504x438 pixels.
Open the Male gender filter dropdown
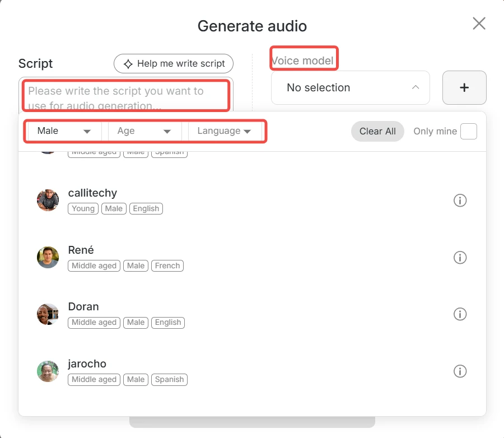pos(63,131)
